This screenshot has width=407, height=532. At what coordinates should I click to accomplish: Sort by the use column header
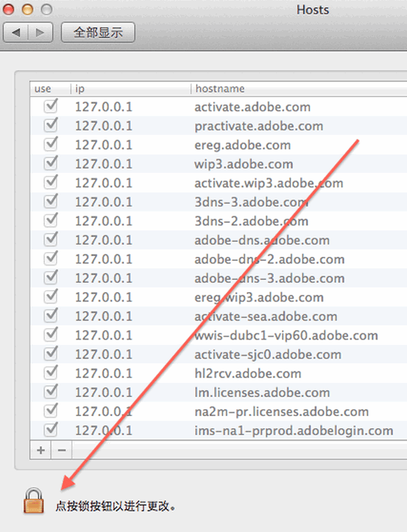coord(50,89)
